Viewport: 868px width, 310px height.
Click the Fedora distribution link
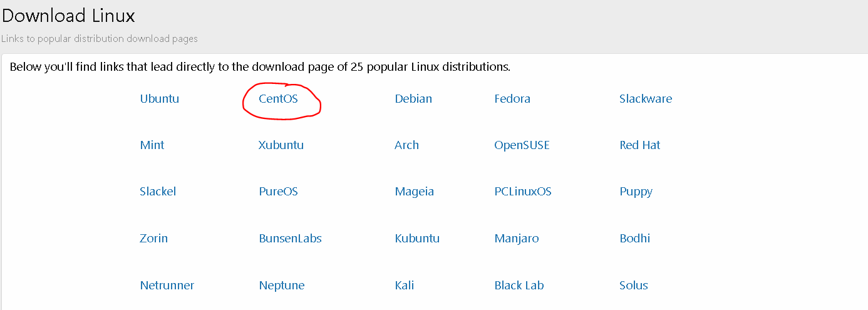pos(512,98)
